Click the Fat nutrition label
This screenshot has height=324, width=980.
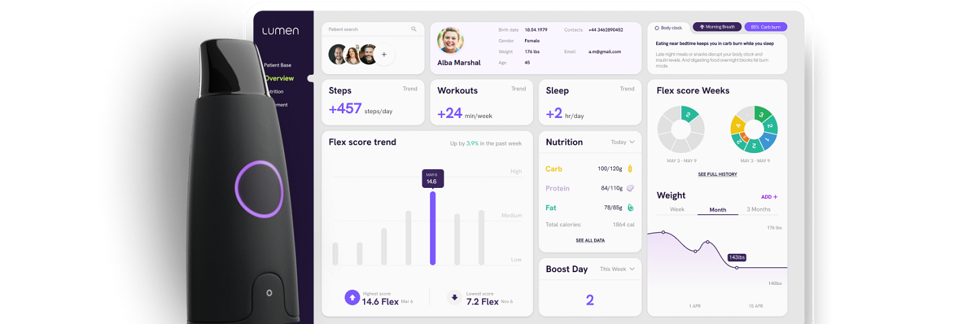[x=551, y=208]
